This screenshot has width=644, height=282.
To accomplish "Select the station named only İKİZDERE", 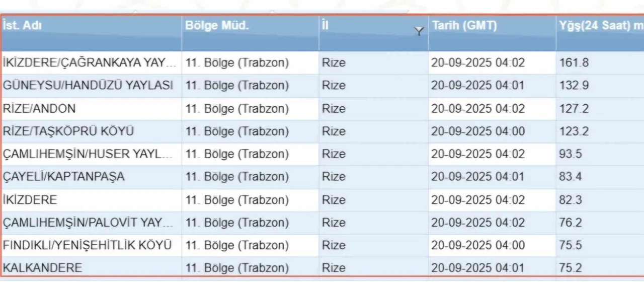I will pos(30,200).
